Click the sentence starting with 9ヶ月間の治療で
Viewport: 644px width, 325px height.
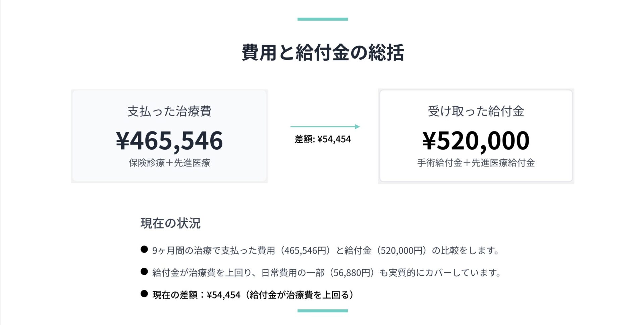coord(325,251)
